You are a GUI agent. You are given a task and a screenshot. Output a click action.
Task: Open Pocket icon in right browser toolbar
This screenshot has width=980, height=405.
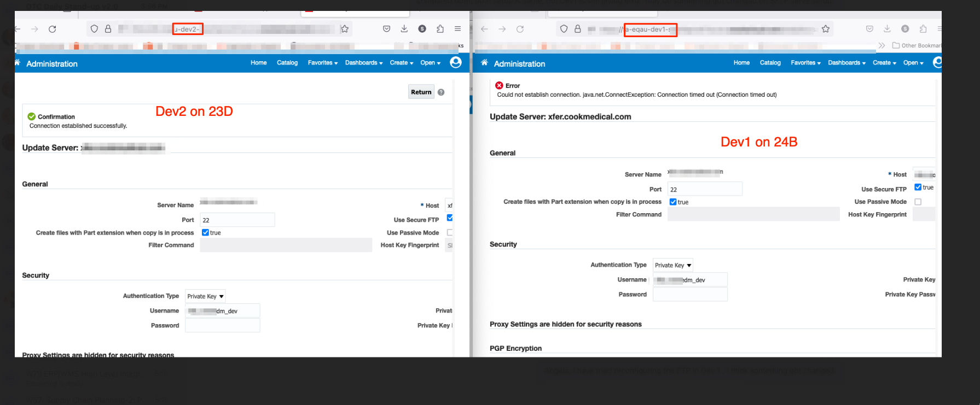coord(869,29)
